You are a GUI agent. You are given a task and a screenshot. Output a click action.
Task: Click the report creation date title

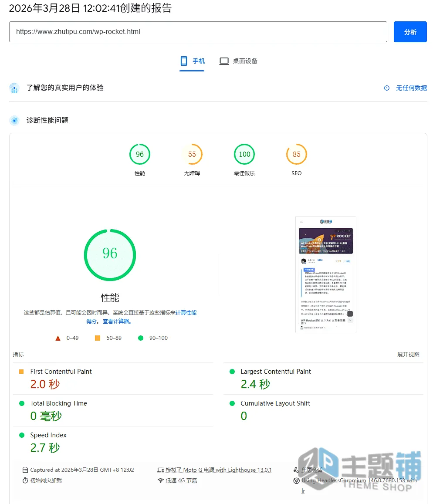pos(90,8)
